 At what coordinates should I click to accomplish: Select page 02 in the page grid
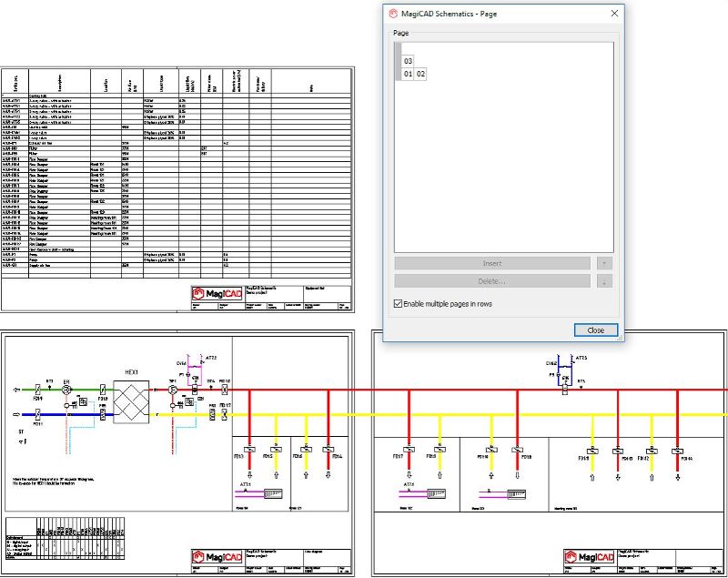420,74
